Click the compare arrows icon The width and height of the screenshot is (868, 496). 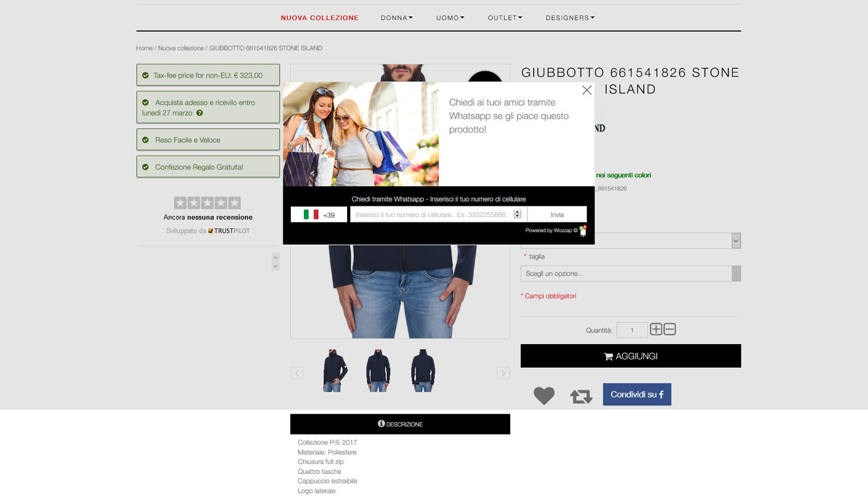[581, 396]
